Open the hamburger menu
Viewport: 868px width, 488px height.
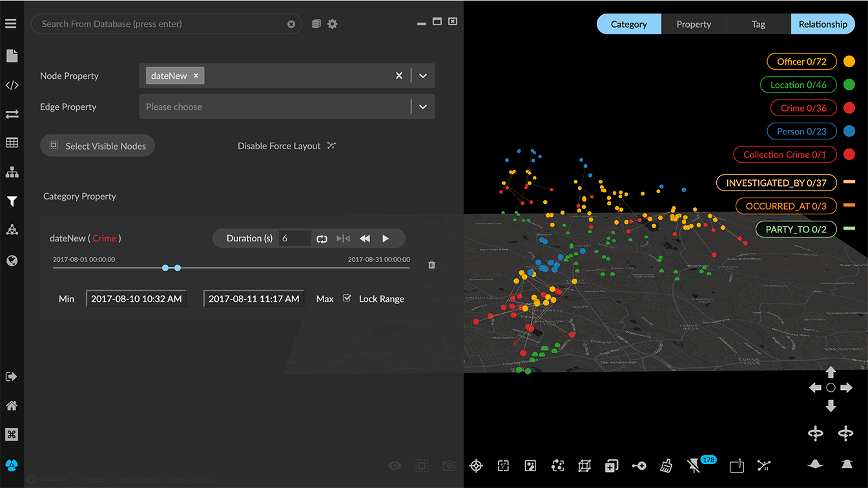(11, 24)
